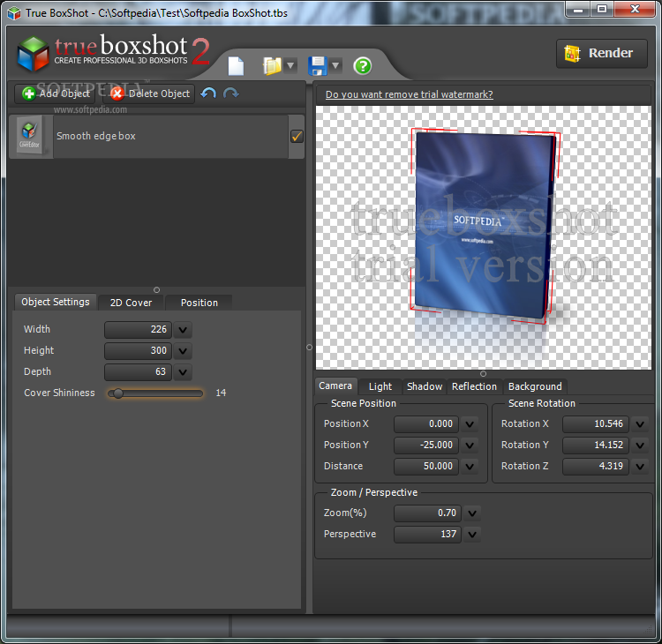
Task: Open the trial watermark removal link
Action: tap(409, 94)
